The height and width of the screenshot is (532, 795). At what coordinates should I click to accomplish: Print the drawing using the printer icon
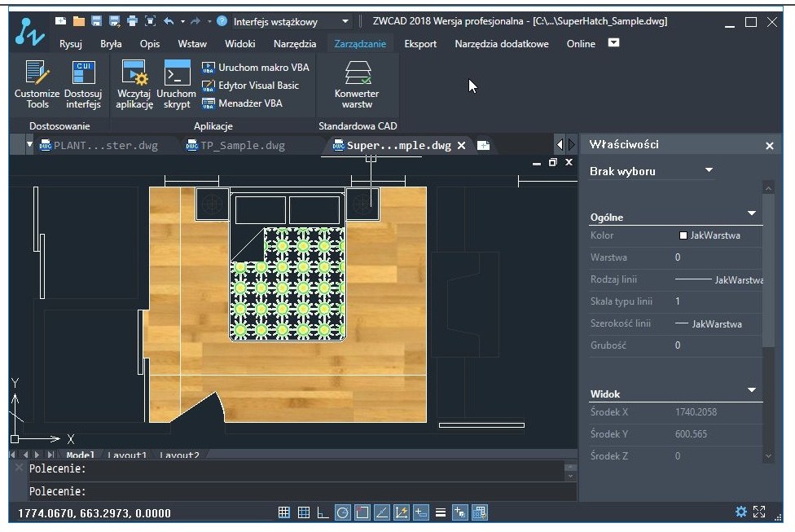coord(132,21)
